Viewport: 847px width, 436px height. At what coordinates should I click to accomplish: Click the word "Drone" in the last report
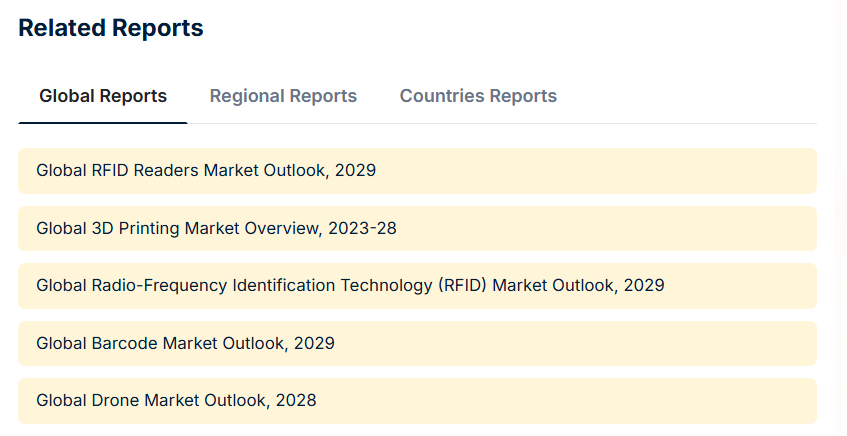click(x=116, y=401)
